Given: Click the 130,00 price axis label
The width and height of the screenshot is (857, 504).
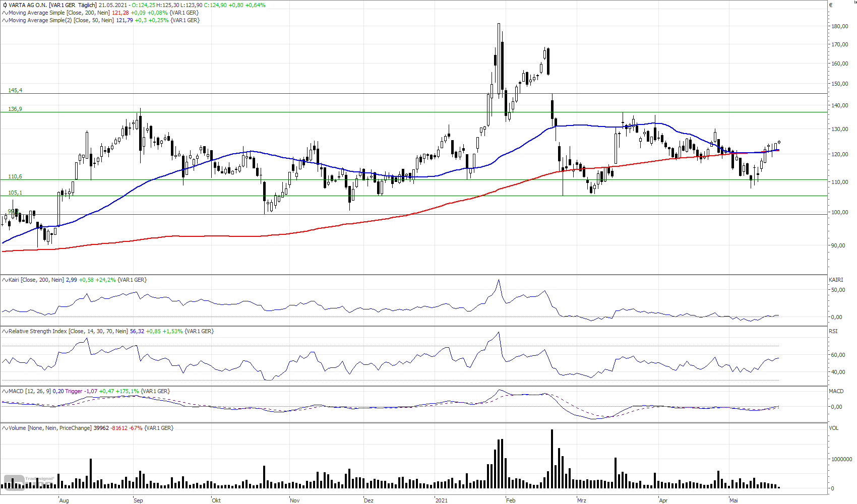Looking at the screenshot, I should click(840, 129).
